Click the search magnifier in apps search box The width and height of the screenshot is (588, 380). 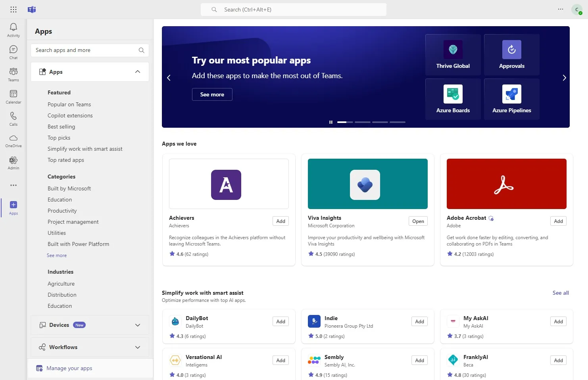coord(141,50)
